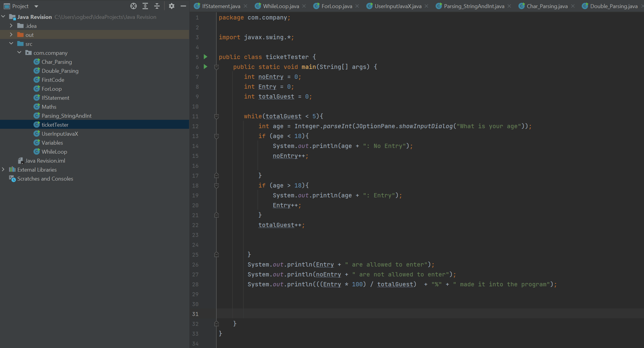Select Char_Parsing class in project tree
The image size is (644, 348).
(x=57, y=62)
